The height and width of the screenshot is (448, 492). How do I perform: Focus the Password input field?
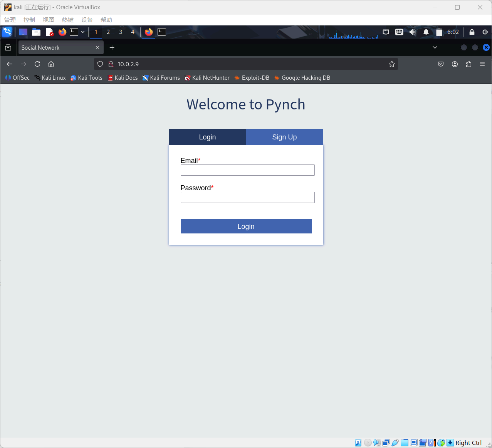(247, 198)
